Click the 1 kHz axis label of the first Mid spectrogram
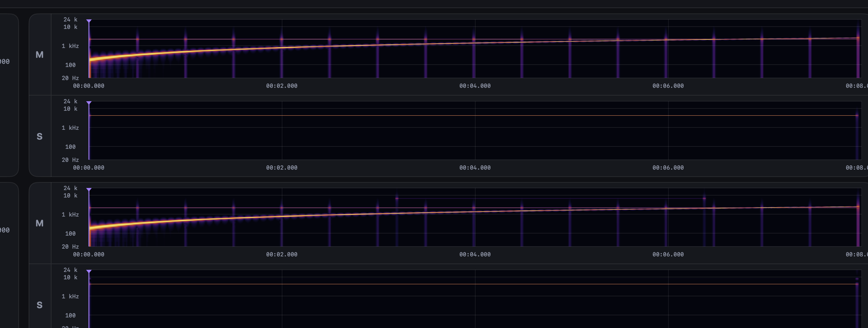Screen dimensions: 868x328 [x=70, y=46]
